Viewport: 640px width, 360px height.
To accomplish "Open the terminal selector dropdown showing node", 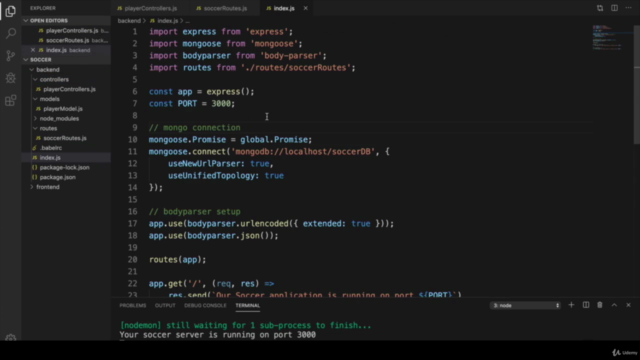I will click(525, 305).
